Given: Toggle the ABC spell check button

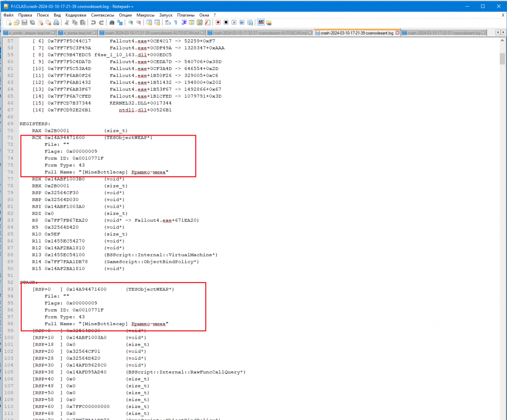Looking at the screenshot, I should point(261,23).
